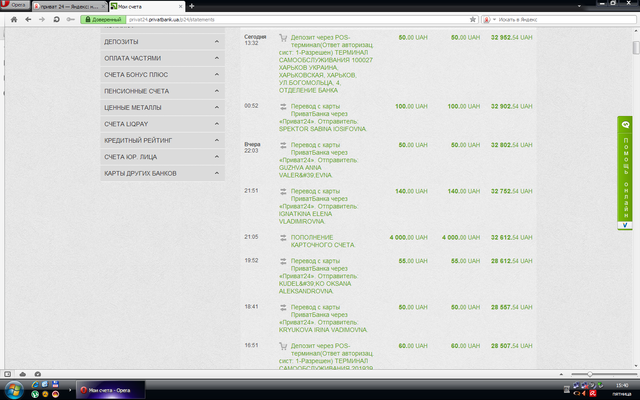Image resolution: width=640 pixels, height=400 pixels.
Task: Select 'Мои счета - Opera' taskbar button
Action: click(x=111, y=390)
